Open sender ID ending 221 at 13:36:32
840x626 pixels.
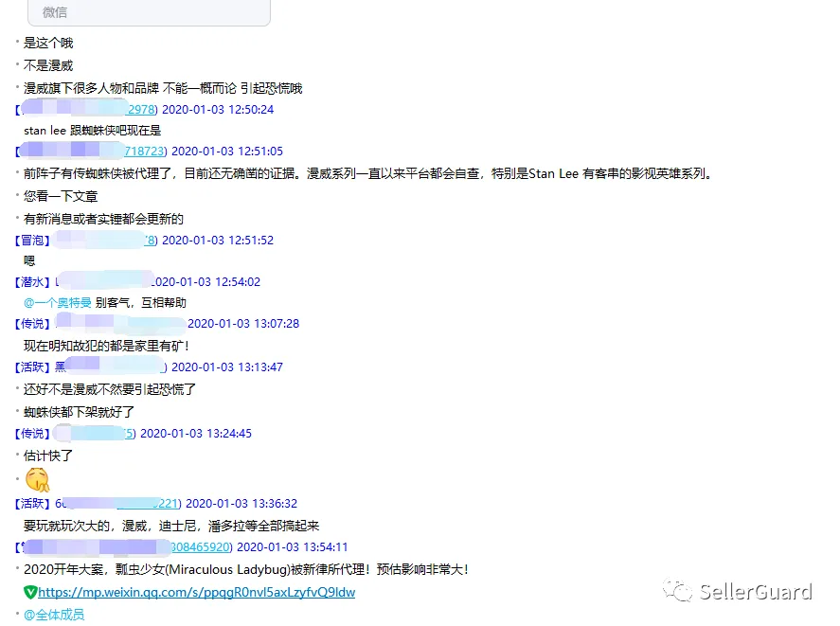[169, 503]
